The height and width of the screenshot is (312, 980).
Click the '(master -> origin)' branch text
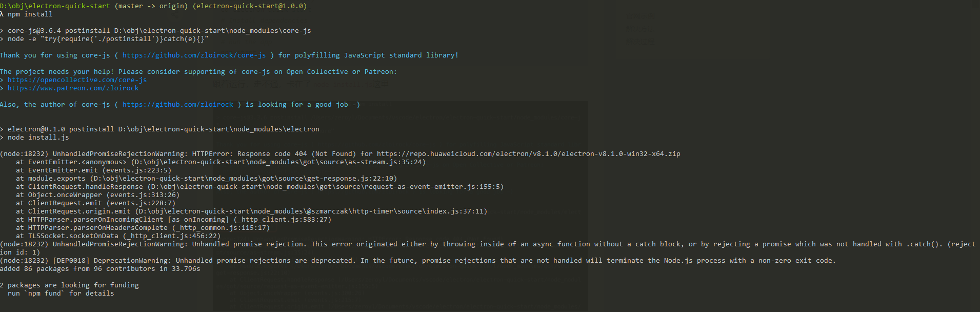coord(151,6)
